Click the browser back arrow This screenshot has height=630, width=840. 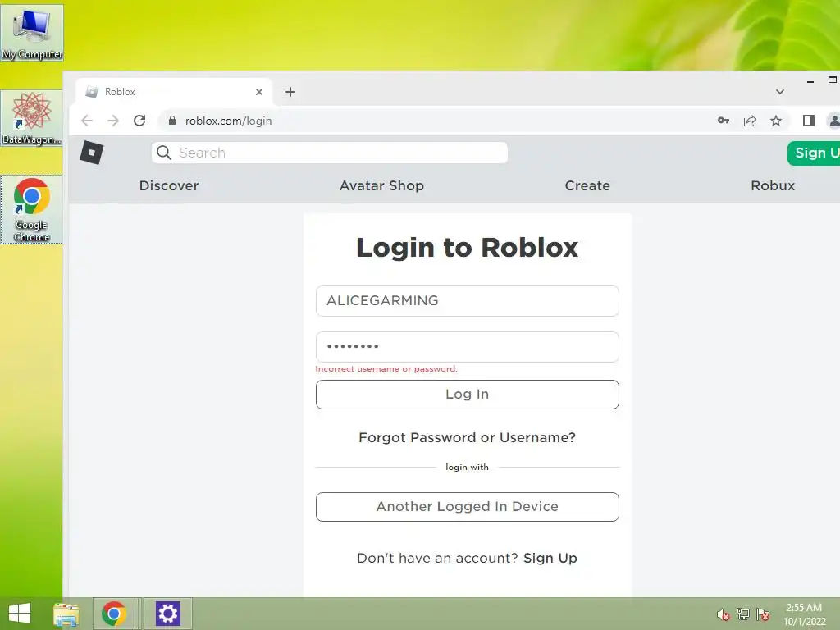coord(87,121)
